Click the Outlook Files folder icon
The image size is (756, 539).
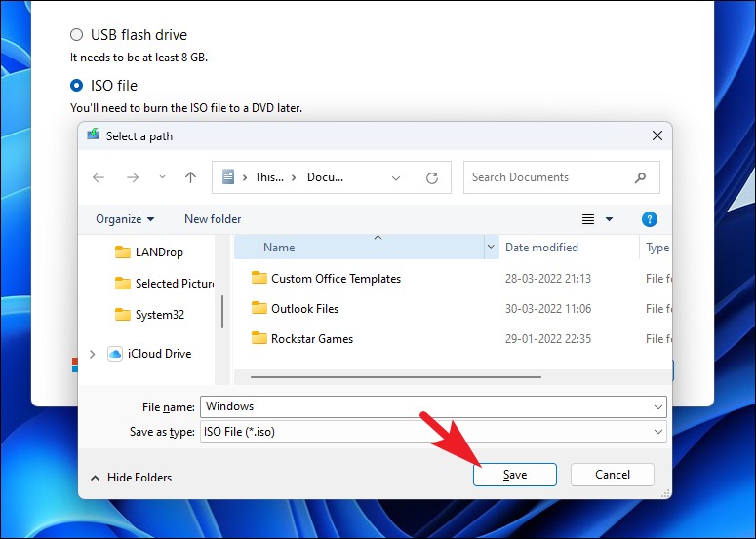click(259, 308)
